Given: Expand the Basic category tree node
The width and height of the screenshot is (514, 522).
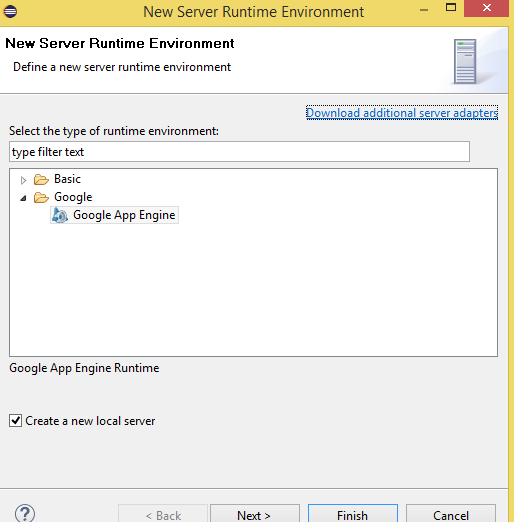Looking at the screenshot, I should coord(23,180).
